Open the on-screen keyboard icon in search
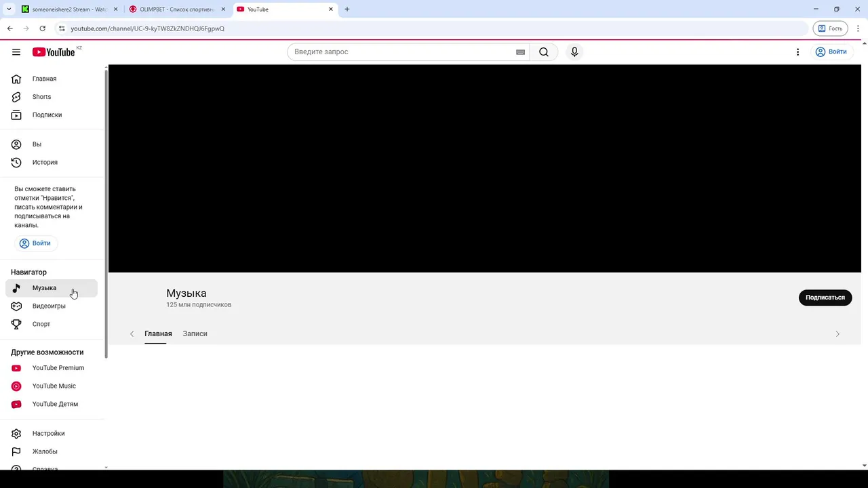The width and height of the screenshot is (868, 488). point(520,52)
